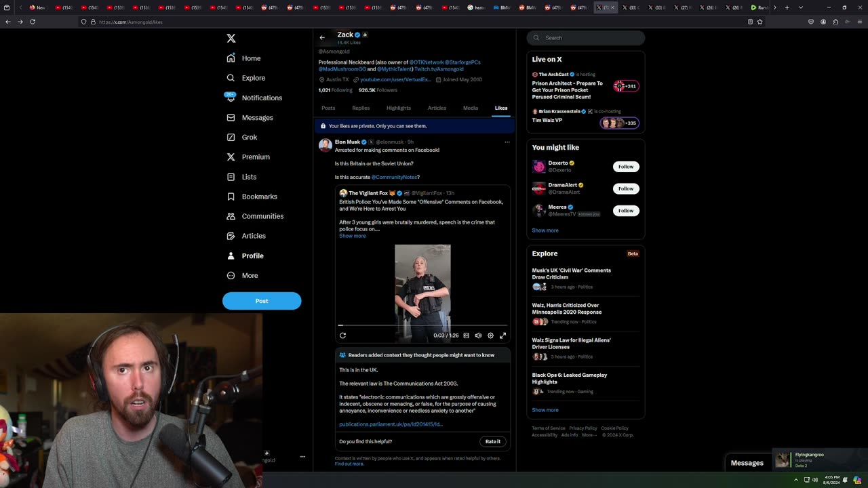The width and height of the screenshot is (868, 488).
Task: Switch to the Media tab
Action: 471,108
